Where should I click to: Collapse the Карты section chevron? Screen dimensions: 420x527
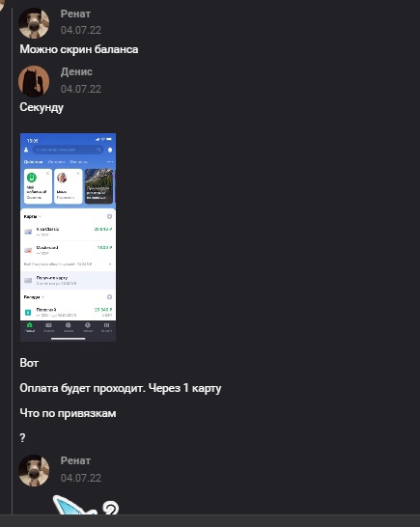[40, 217]
